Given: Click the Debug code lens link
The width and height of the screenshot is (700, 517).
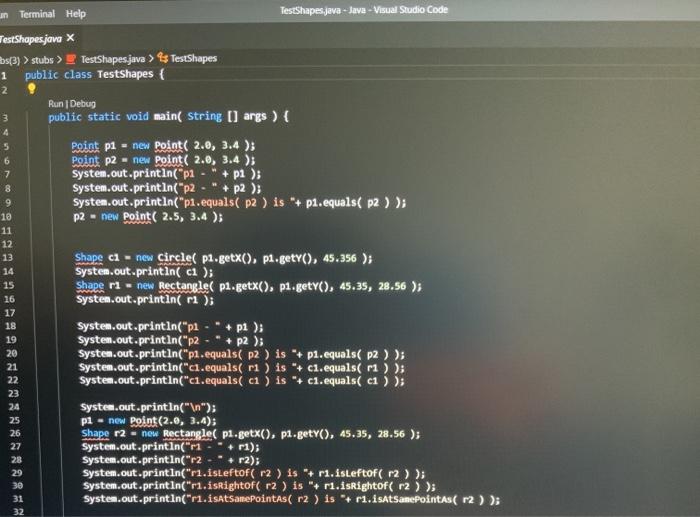Looking at the screenshot, I should (83, 104).
